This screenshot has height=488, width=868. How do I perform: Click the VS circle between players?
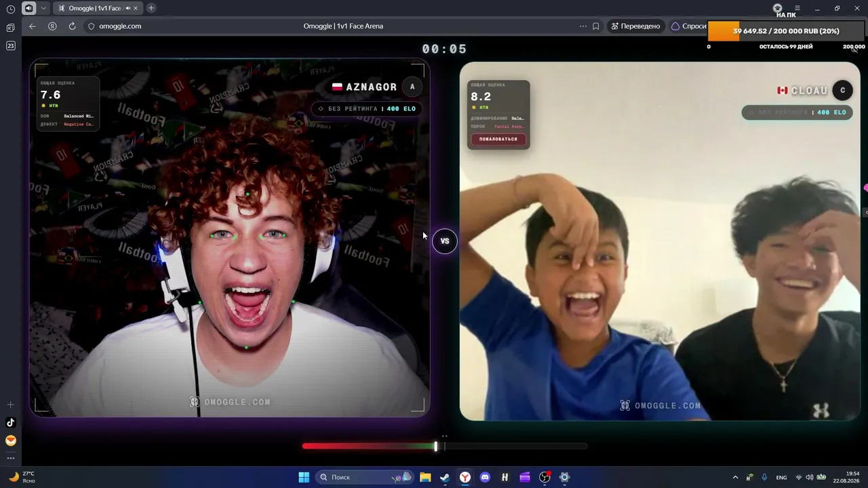(445, 241)
